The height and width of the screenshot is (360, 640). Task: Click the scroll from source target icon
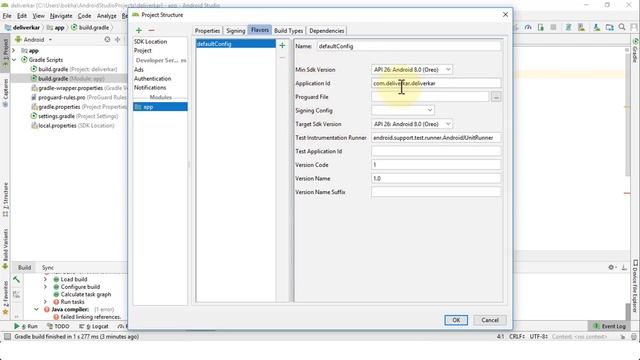107,40
